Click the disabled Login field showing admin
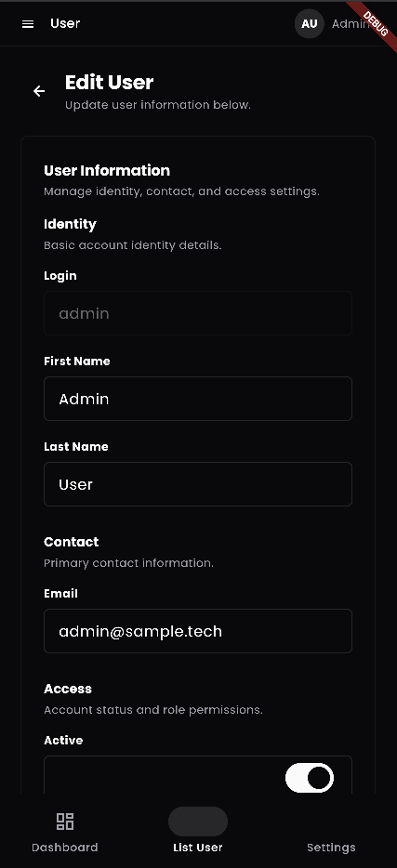397x868 pixels. click(198, 313)
